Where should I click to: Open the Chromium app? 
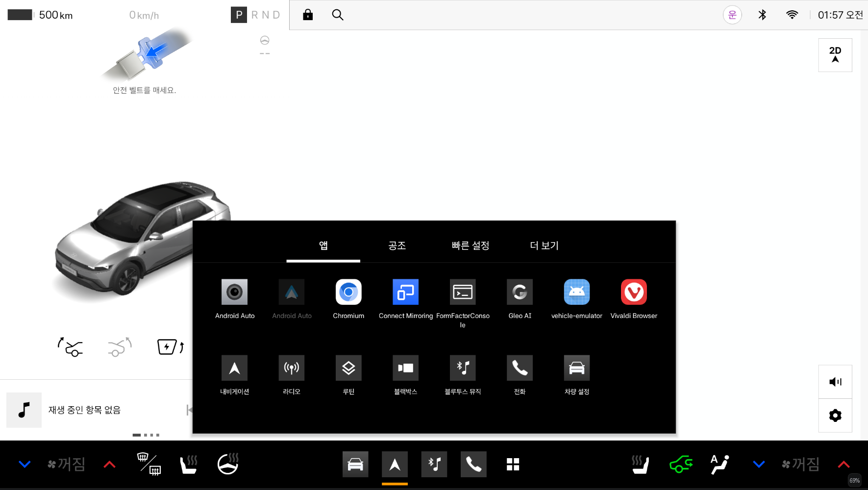pyautogui.click(x=348, y=292)
